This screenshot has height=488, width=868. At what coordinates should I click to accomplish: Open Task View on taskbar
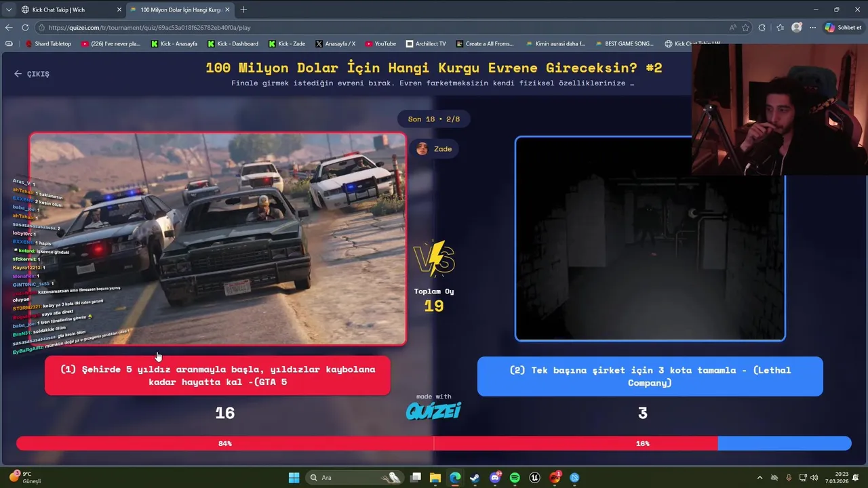click(416, 478)
